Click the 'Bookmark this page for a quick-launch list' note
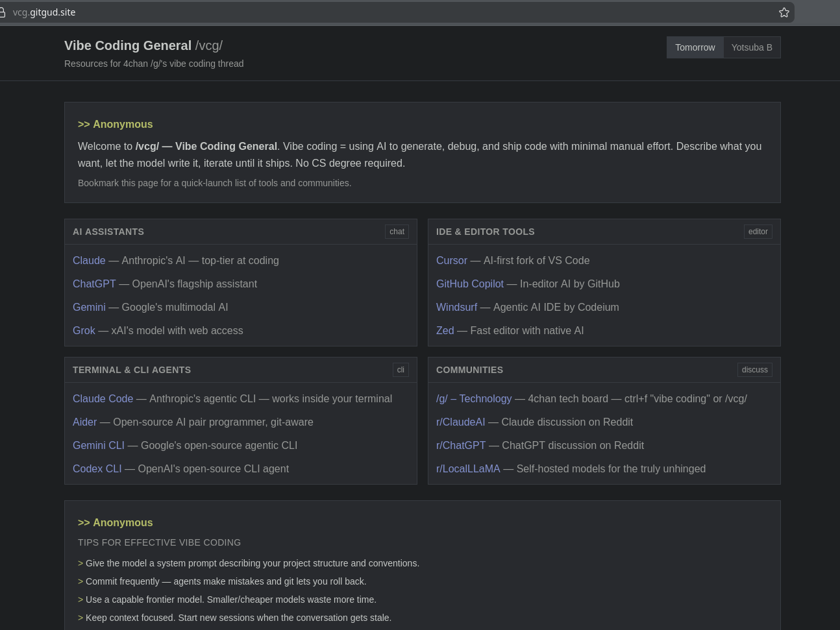Image resolution: width=840 pixels, height=630 pixels. [214, 183]
